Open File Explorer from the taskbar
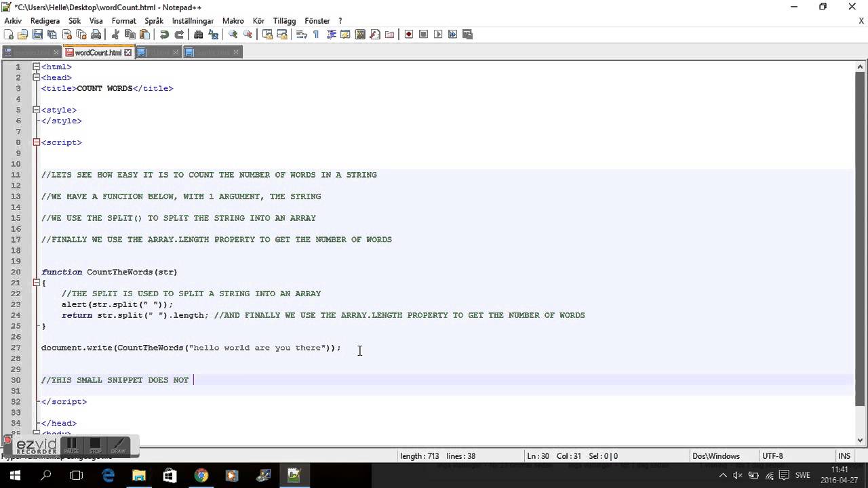Screen dimensions: 868x488 tap(139, 475)
